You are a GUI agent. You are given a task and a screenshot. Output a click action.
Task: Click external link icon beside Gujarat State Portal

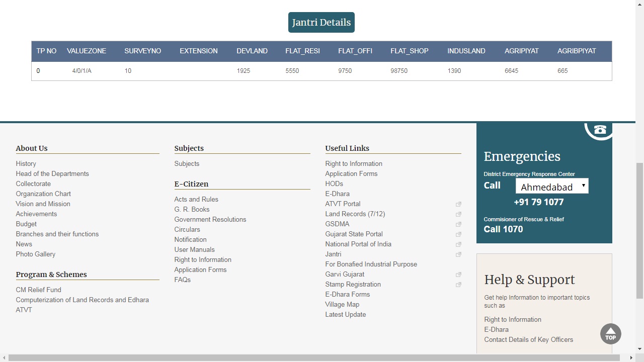click(x=458, y=234)
